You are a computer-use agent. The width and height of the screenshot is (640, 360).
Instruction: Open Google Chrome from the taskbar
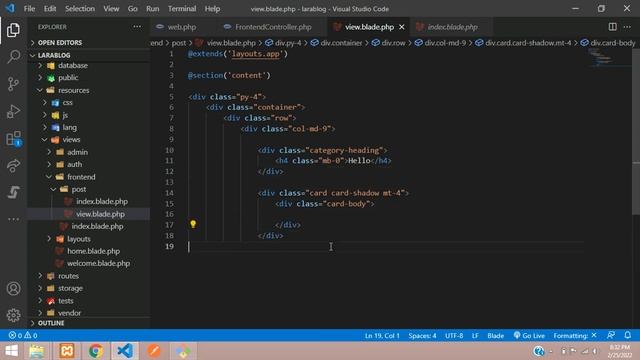pos(96,351)
